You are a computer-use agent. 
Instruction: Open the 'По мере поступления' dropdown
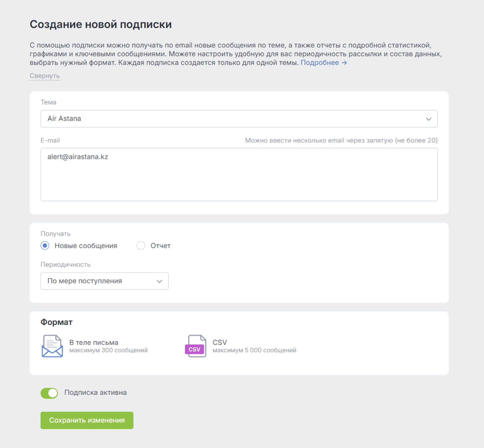pos(104,281)
